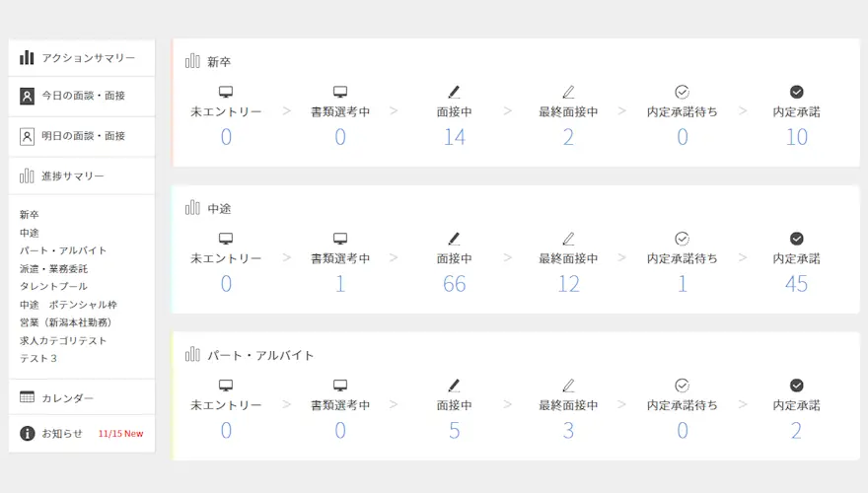
Task: Click the monitor icon above 中途 書類選考中
Action: (340, 239)
